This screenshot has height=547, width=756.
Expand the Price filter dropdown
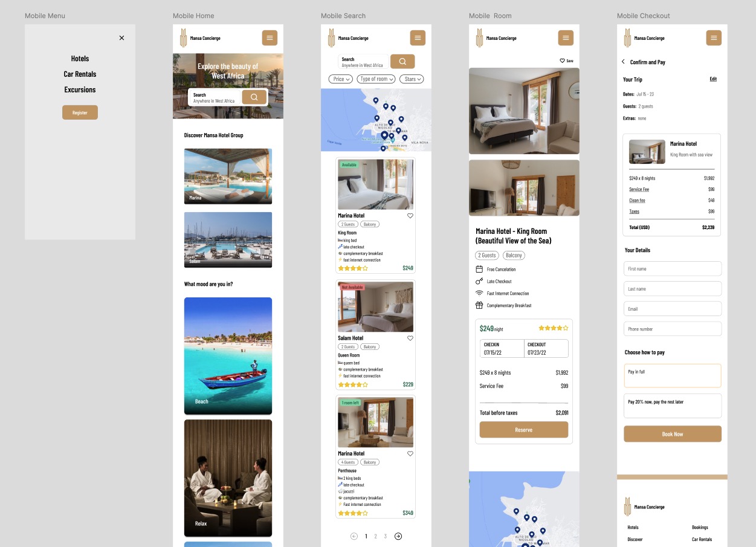tap(341, 79)
